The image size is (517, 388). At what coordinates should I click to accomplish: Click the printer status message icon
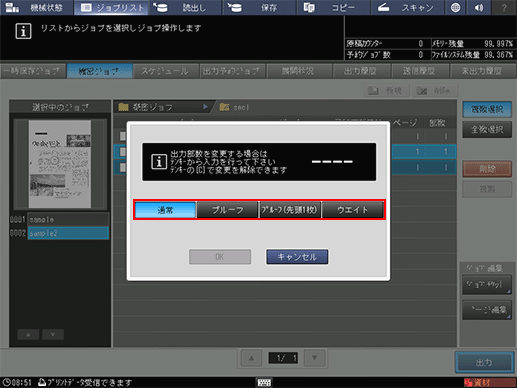click(x=42, y=382)
